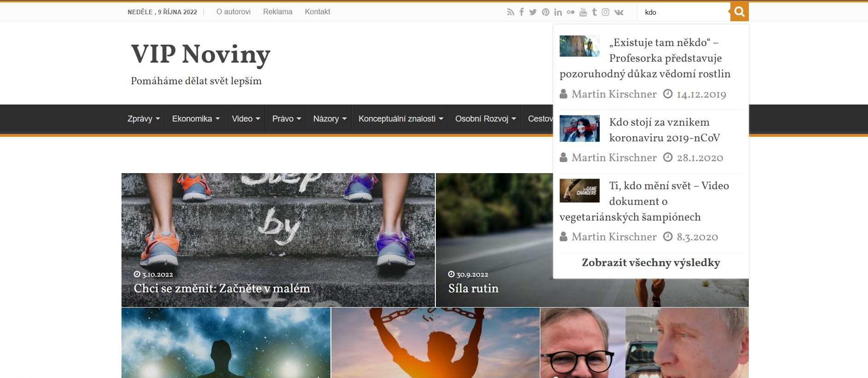Open result 'Kdo stojí za vznikem koronaviru'
Screen dimensions: 868x378
(664, 130)
